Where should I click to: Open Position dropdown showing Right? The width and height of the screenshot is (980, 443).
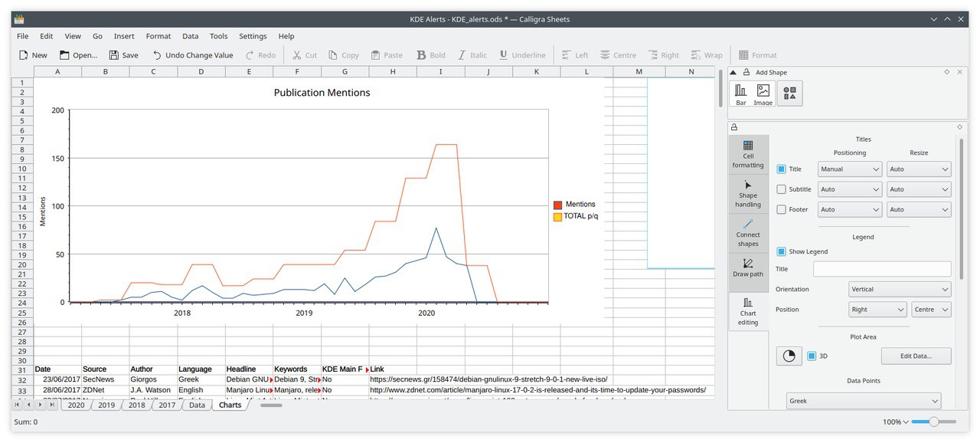(x=878, y=310)
